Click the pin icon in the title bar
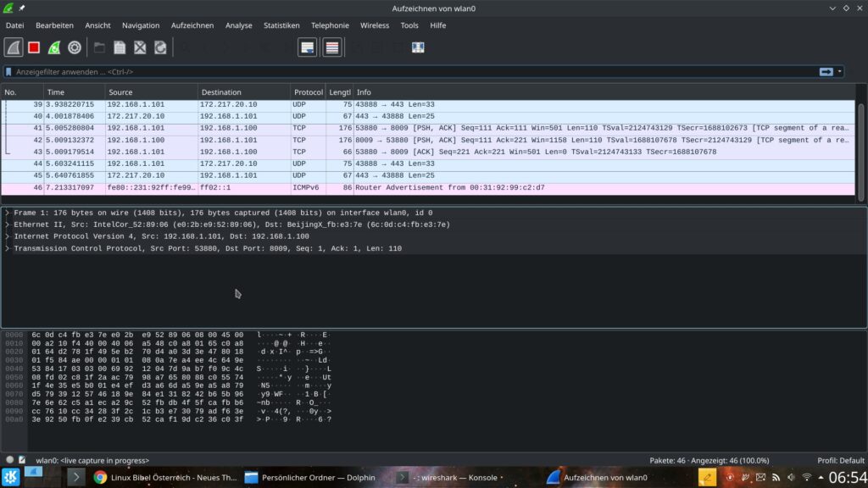The image size is (868, 488). (x=22, y=8)
